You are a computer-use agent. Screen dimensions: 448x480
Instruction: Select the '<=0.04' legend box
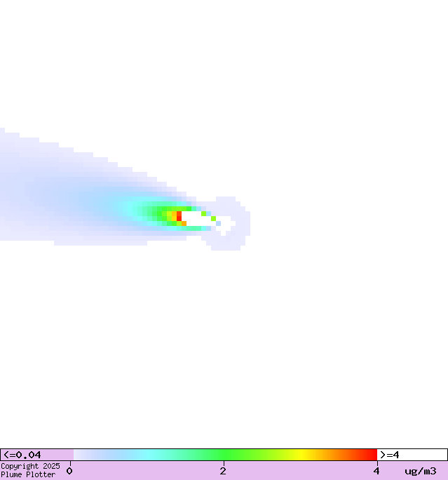(36, 455)
